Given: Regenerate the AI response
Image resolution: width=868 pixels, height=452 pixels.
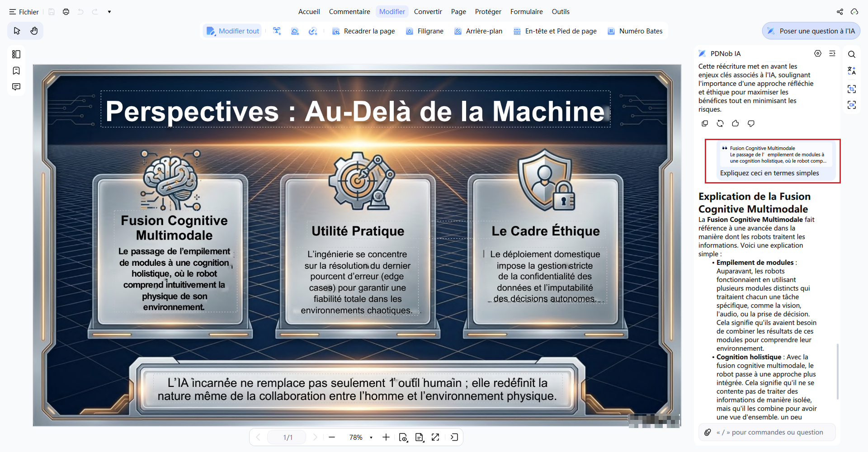Looking at the screenshot, I should tap(720, 123).
